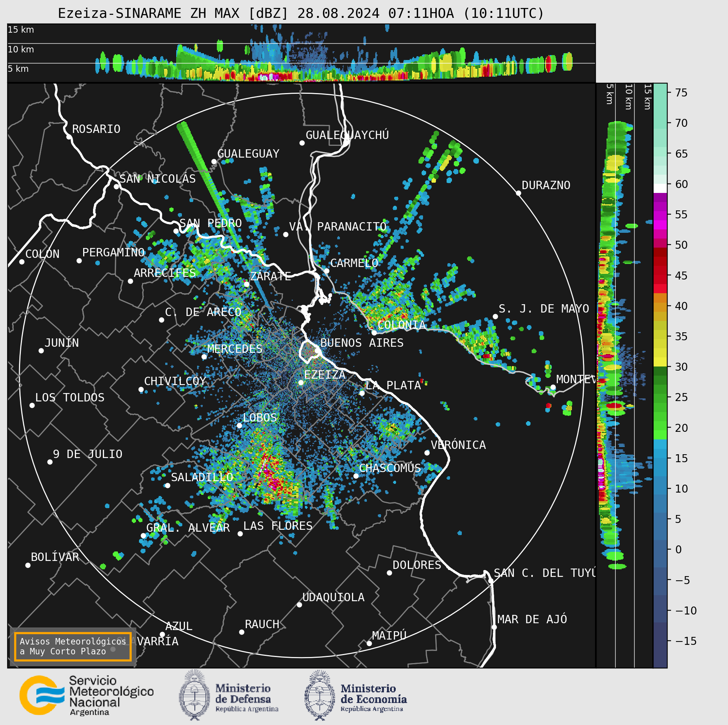The image size is (728, 725).
Task: Click the CHIVILCOY city label
Action: [x=175, y=381]
